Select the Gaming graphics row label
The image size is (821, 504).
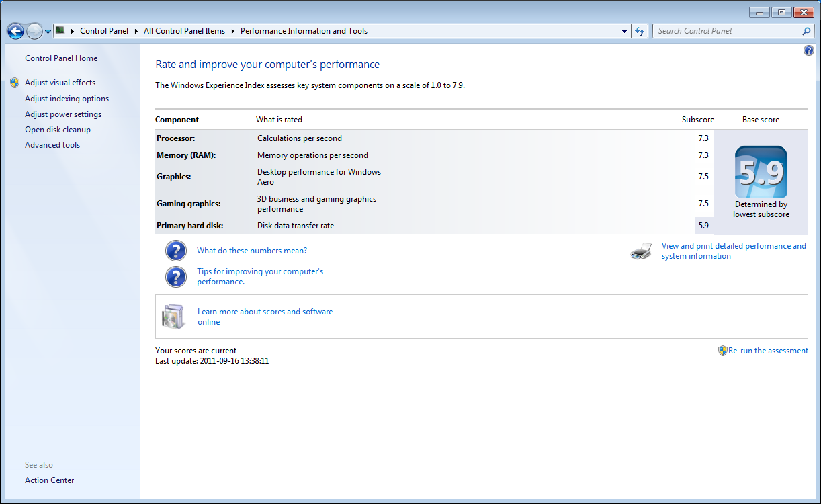[x=189, y=204]
